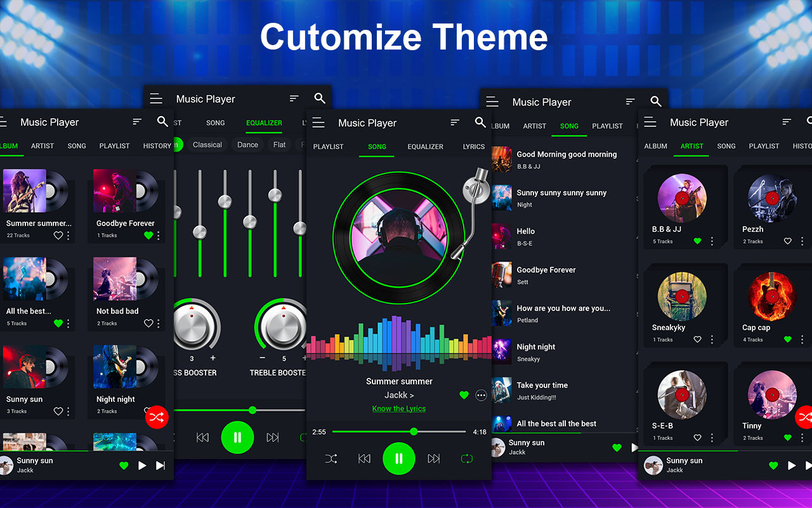Switch to the HISTORY tab on the Album screen
Image resolution: width=812 pixels, height=508 pixels.
(157, 146)
